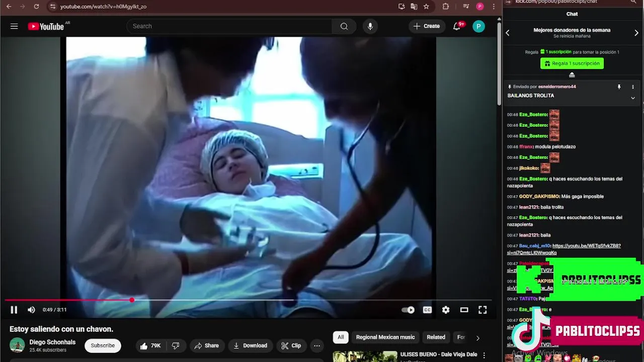Show more category chips with right chevron
This screenshot has height=362, width=644.
[x=477, y=338]
